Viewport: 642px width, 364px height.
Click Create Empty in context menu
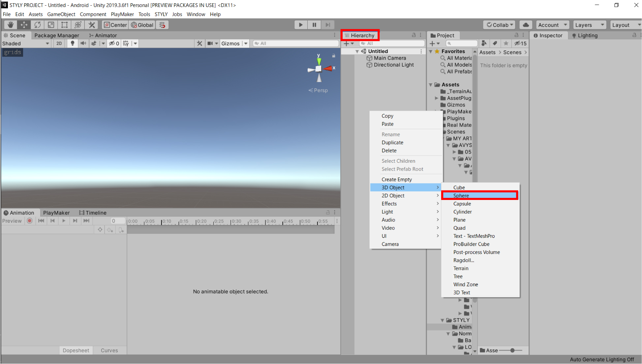point(406,179)
